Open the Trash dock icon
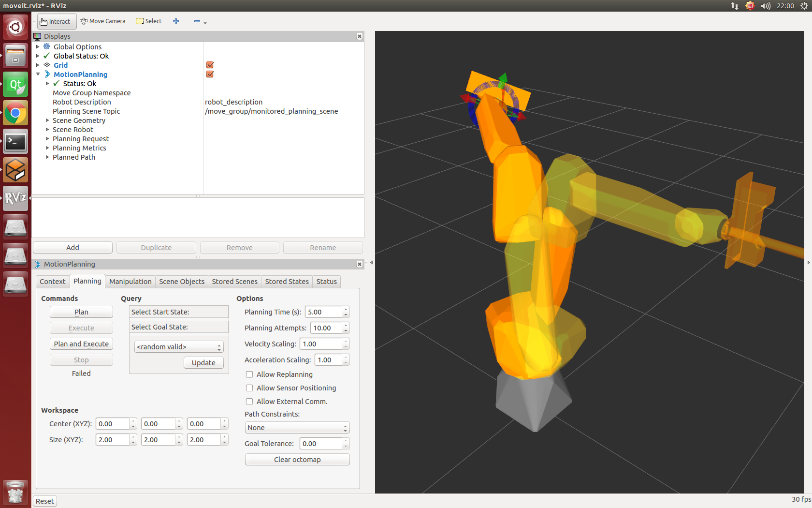This screenshot has height=508, width=812. (15, 493)
